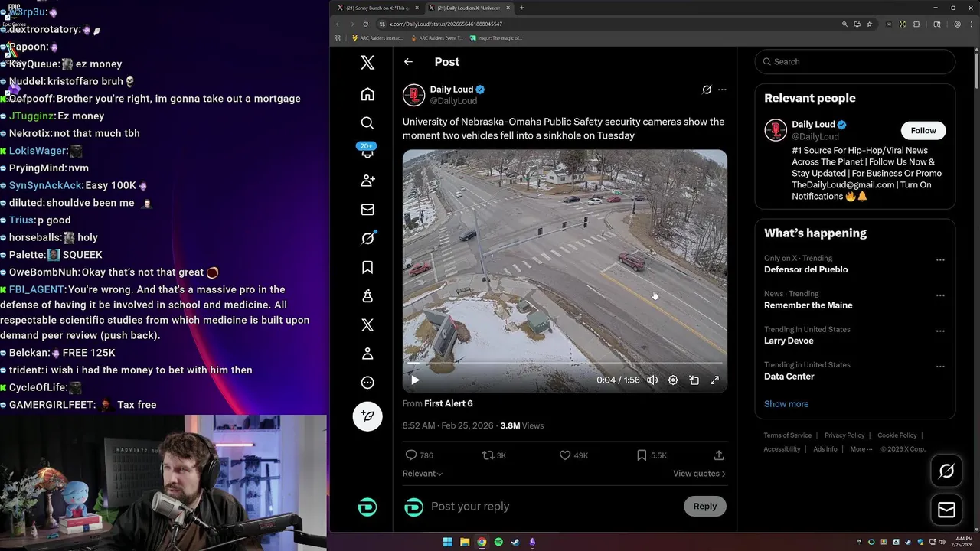The height and width of the screenshot is (551, 980).
Task: Open Messages envelope icon in sidebar
Action: [367, 210]
